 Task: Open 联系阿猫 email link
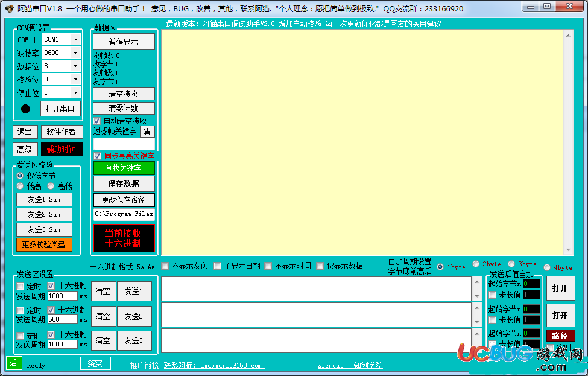[x=214, y=366]
